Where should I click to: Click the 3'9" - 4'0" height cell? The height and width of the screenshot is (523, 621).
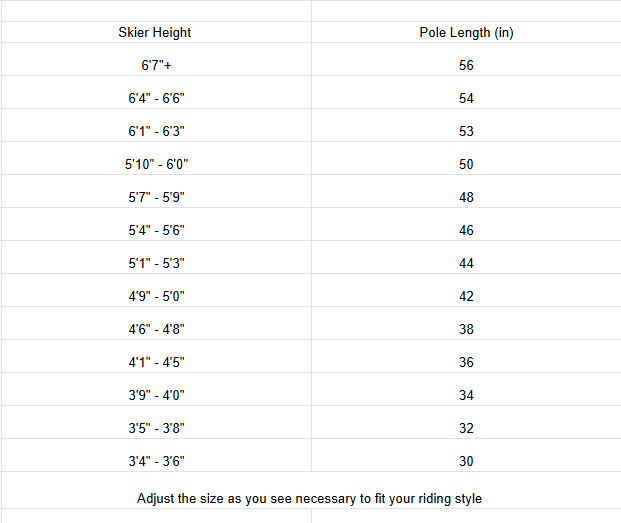click(155, 395)
